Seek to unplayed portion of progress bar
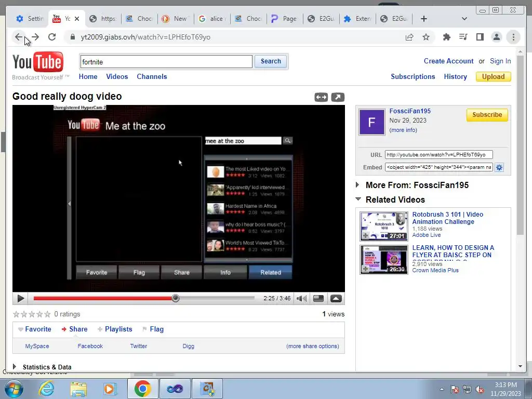The image size is (532, 399). 217,298
